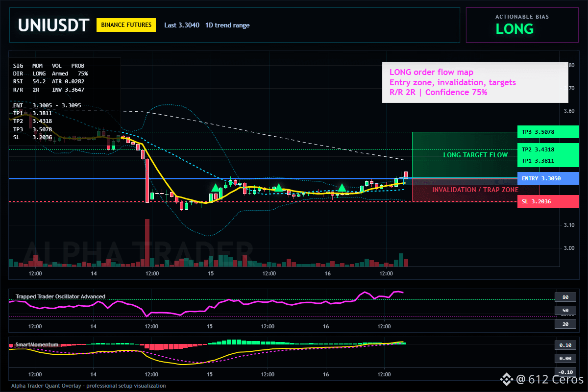This screenshot has width=588, height=392.
Task: Click the Last 3.3040 price readout
Action: click(182, 25)
